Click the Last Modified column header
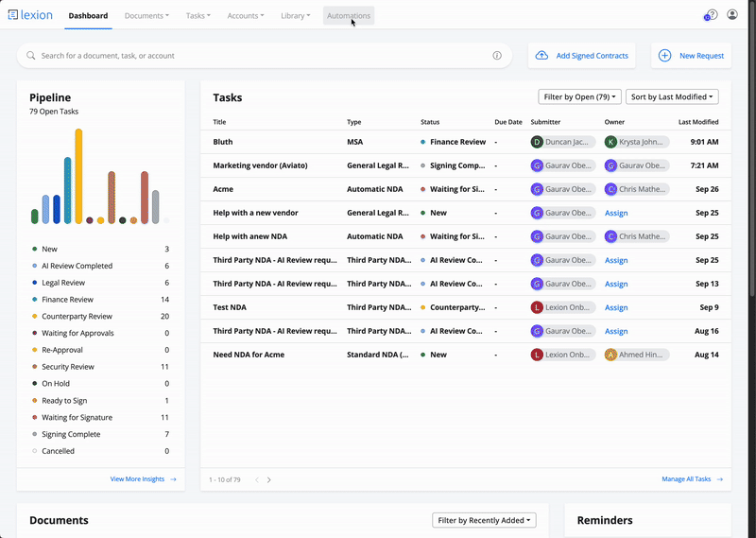The width and height of the screenshot is (756, 538). point(698,122)
